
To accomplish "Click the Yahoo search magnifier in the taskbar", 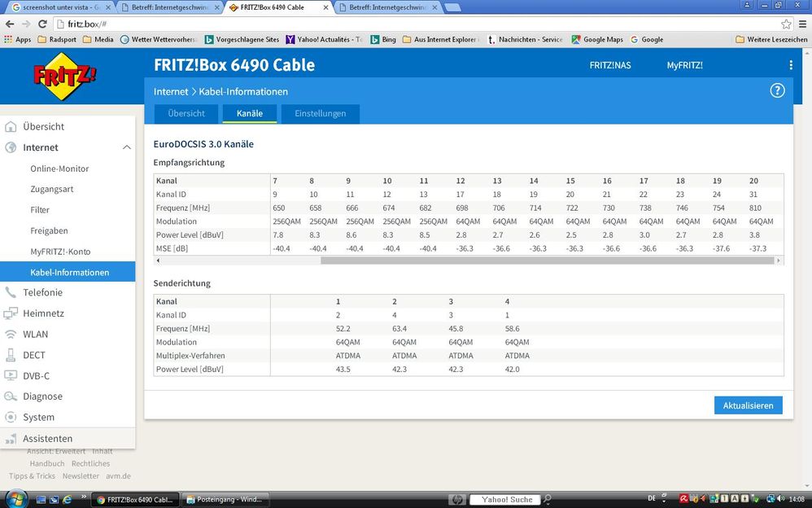I will coord(548,500).
